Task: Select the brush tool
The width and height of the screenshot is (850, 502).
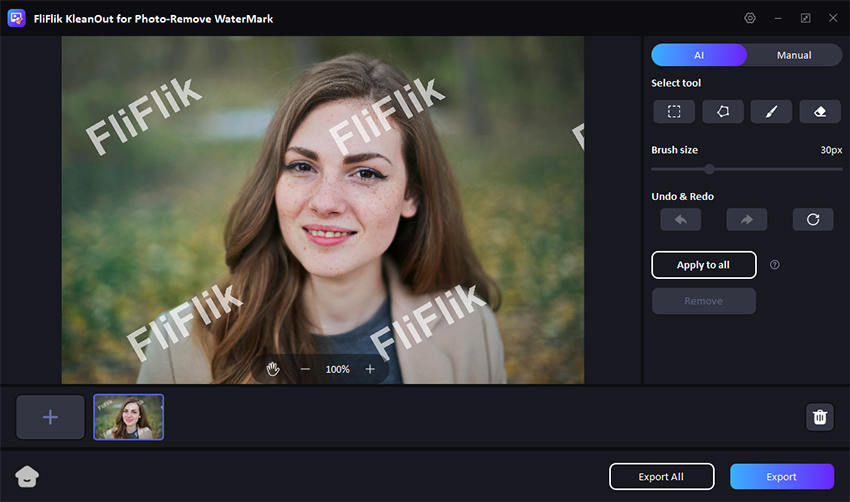Action: click(x=771, y=111)
